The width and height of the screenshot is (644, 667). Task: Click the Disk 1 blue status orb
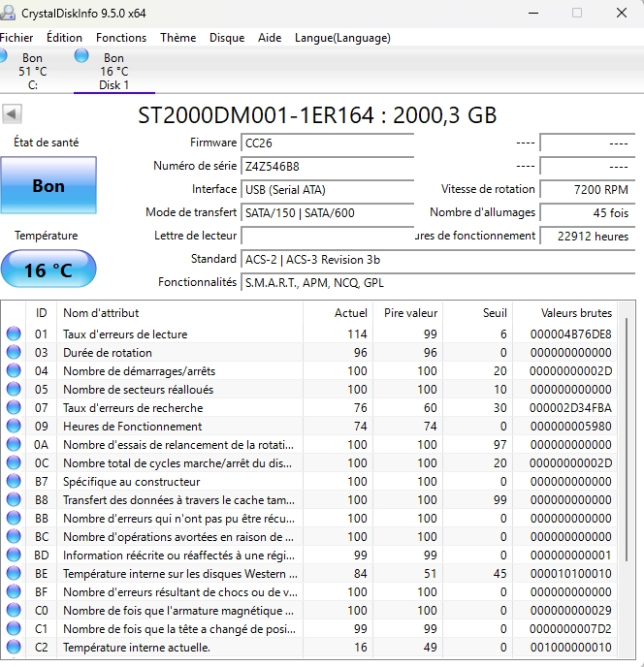pyautogui.click(x=81, y=56)
